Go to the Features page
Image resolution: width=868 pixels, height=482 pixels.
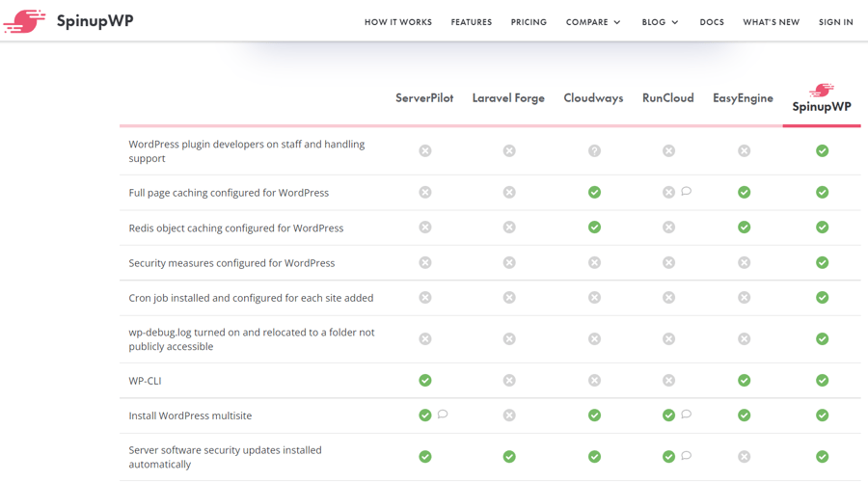point(471,22)
